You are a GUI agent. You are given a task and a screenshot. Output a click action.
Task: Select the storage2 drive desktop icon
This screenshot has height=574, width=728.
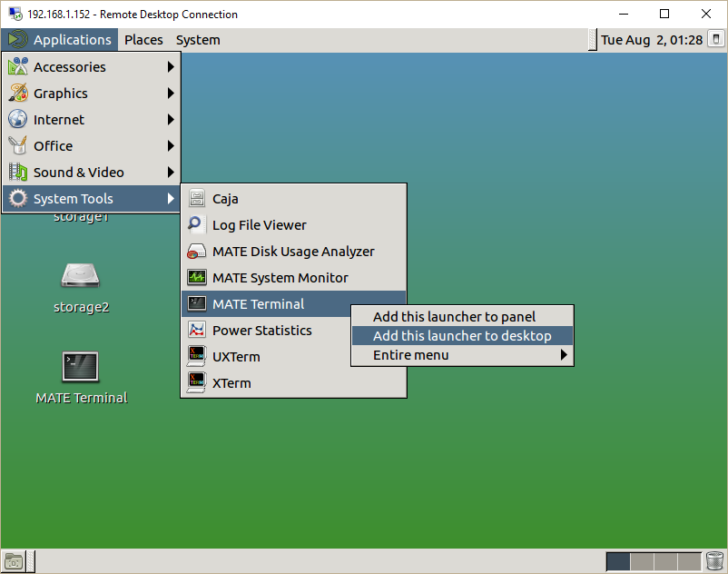(81, 275)
